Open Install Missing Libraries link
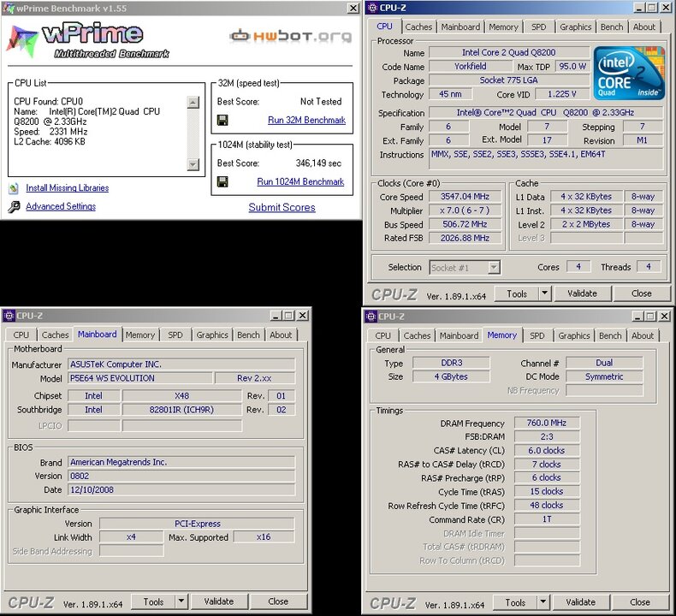 point(68,188)
